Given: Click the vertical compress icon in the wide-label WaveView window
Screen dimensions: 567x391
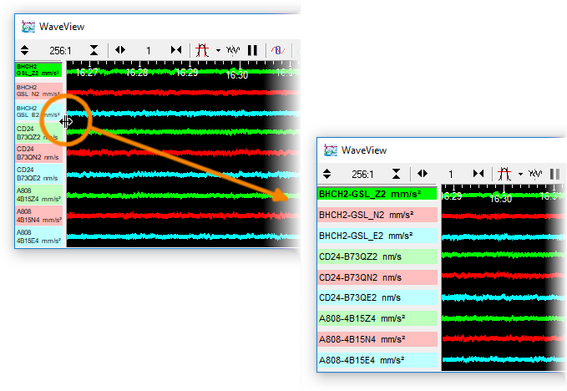Looking at the screenshot, I should click(396, 174).
